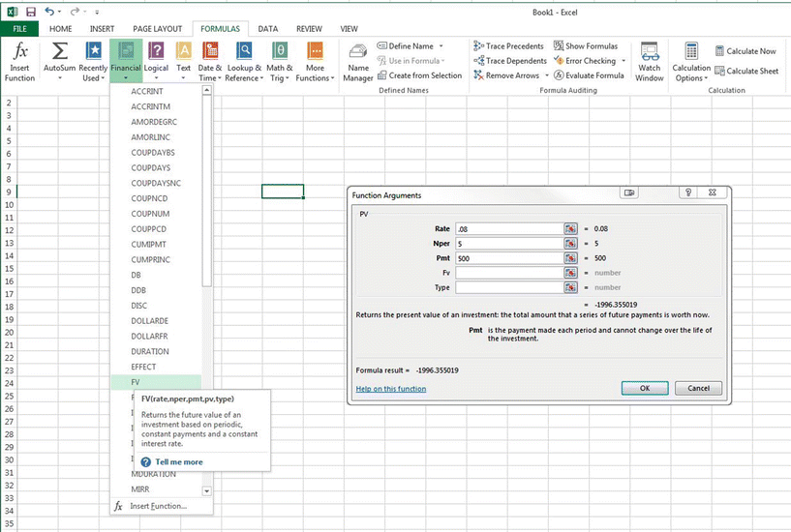Click Trace Dependents

[x=510, y=60]
